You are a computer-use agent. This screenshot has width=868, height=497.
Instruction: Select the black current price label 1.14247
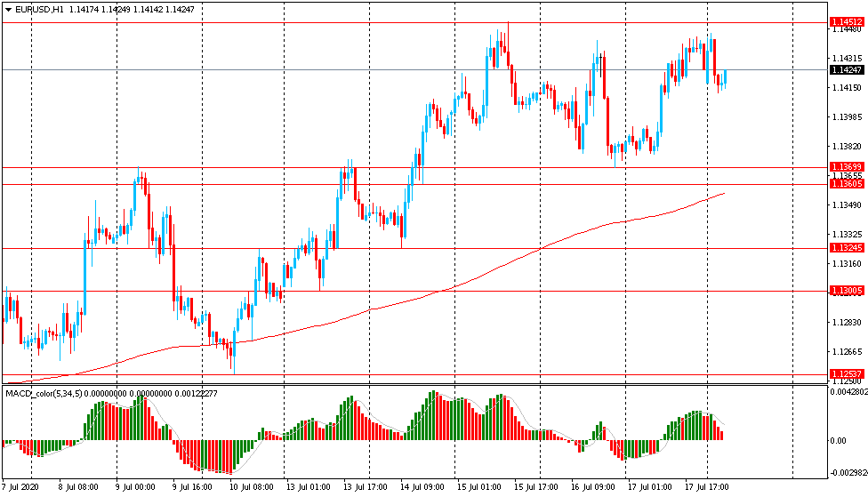pyautogui.click(x=847, y=69)
